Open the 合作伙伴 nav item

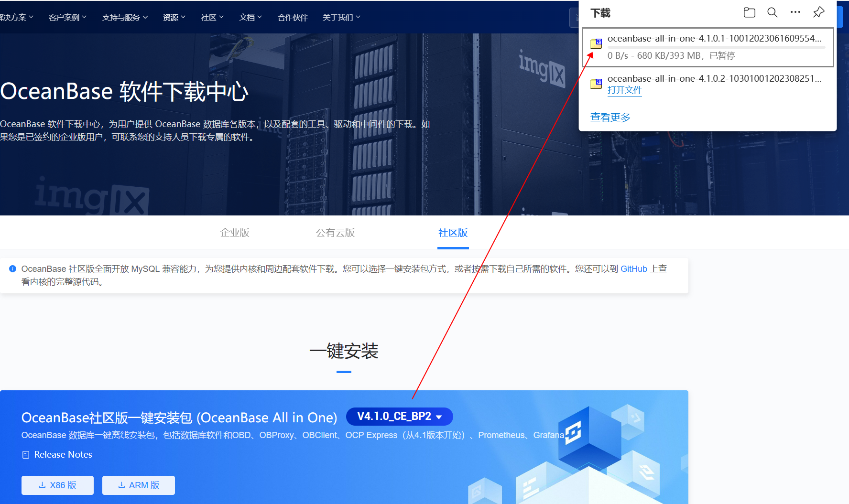coord(293,17)
